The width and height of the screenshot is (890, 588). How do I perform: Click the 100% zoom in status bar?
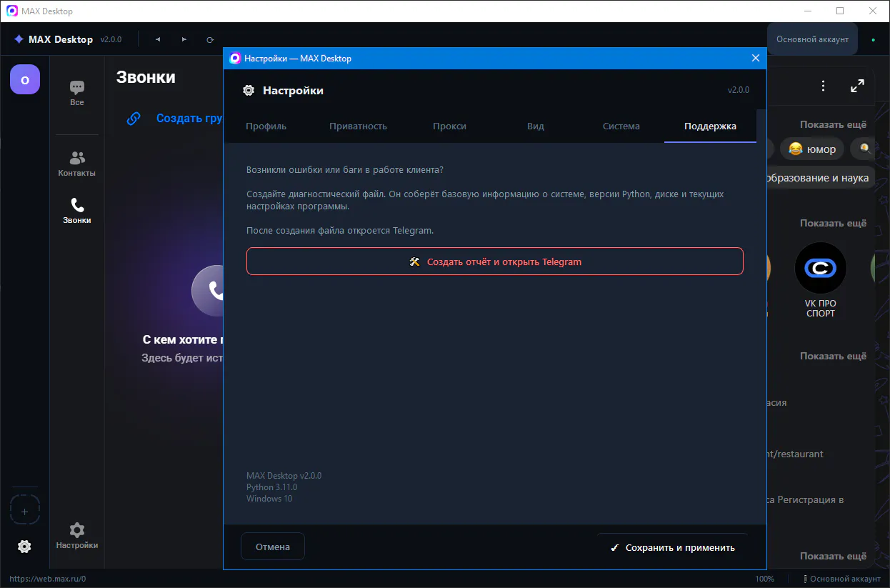(x=764, y=579)
